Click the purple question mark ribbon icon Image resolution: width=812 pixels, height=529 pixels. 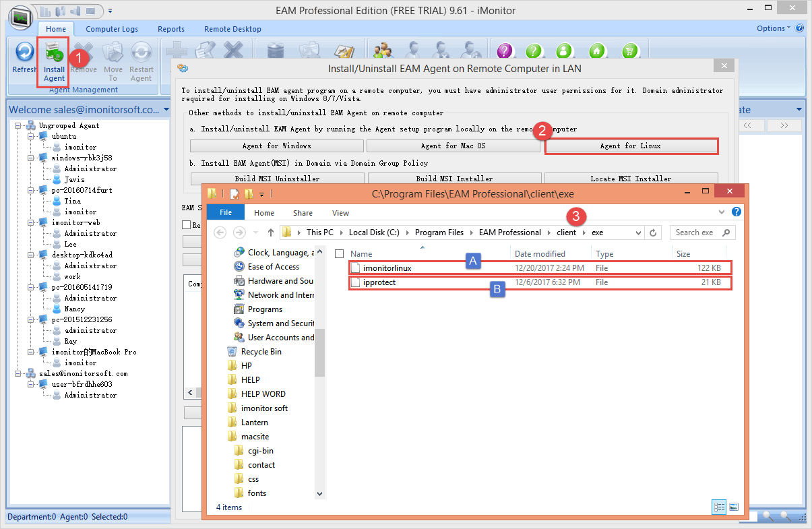(x=505, y=51)
